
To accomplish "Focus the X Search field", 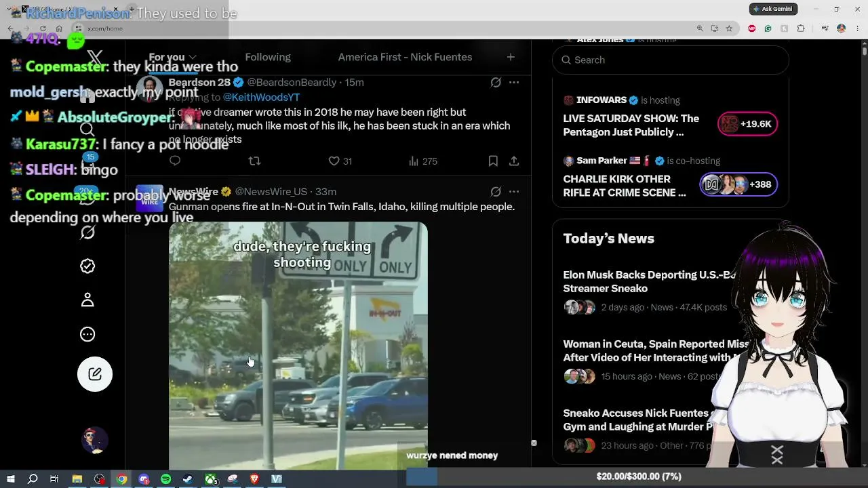I will [671, 60].
